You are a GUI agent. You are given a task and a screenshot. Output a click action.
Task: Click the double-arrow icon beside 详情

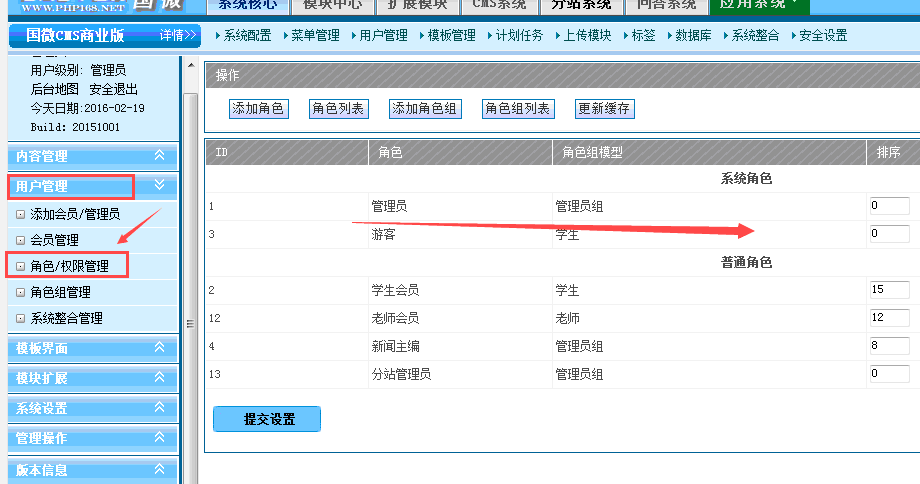[193, 35]
